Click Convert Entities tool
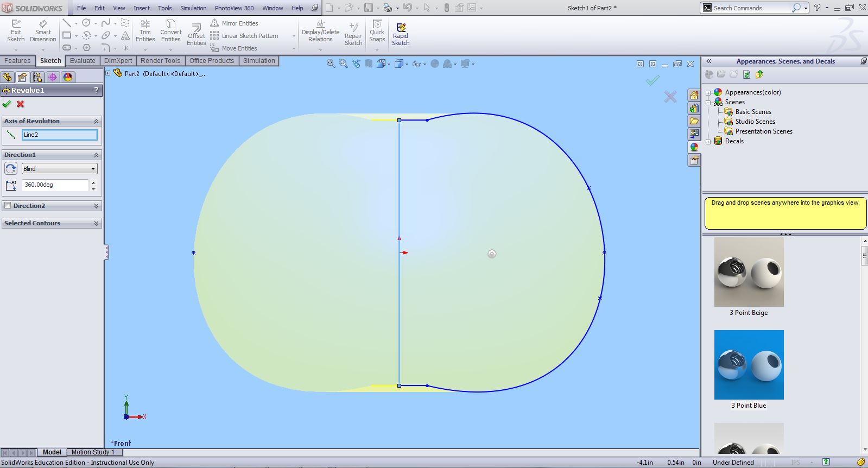The width and height of the screenshot is (868, 468). click(170, 31)
